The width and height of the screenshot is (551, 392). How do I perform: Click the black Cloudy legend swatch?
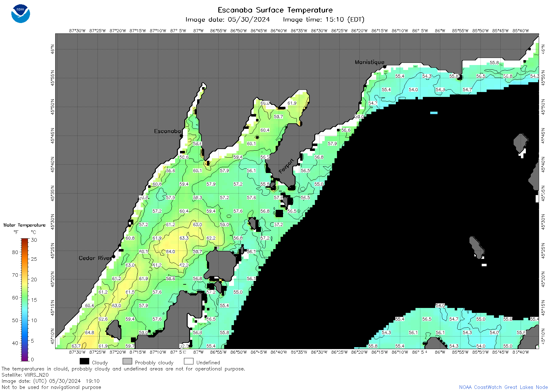coord(84,361)
